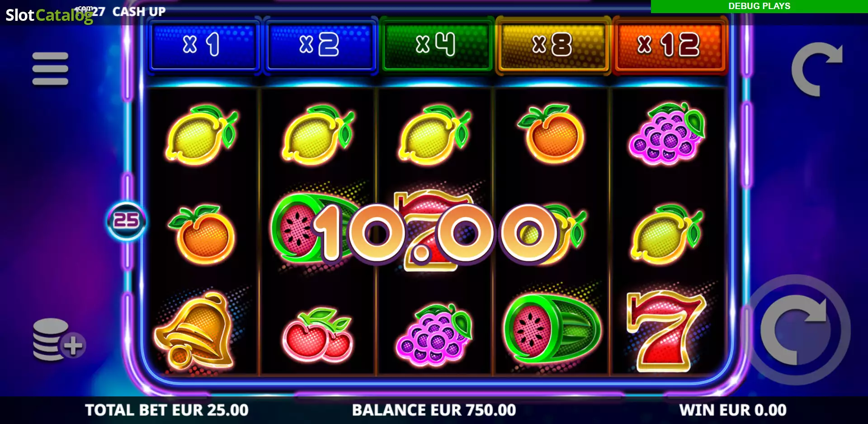Click the watermelon symbol in reel four
Screen dimensions: 868x424
click(x=552, y=328)
